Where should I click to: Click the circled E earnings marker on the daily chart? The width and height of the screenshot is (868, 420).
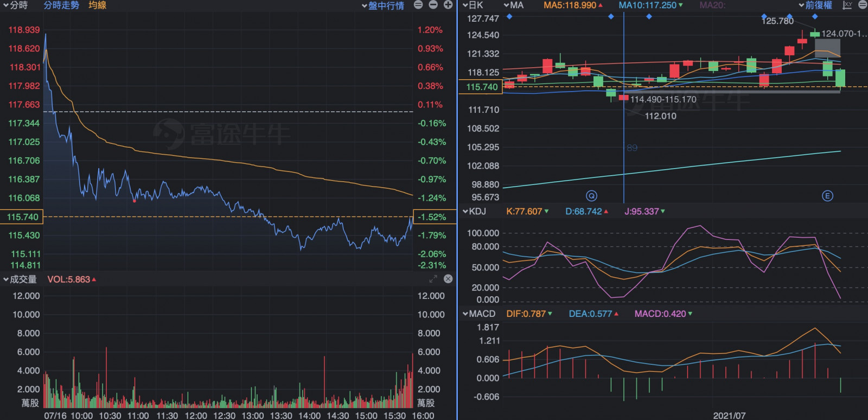(x=827, y=196)
